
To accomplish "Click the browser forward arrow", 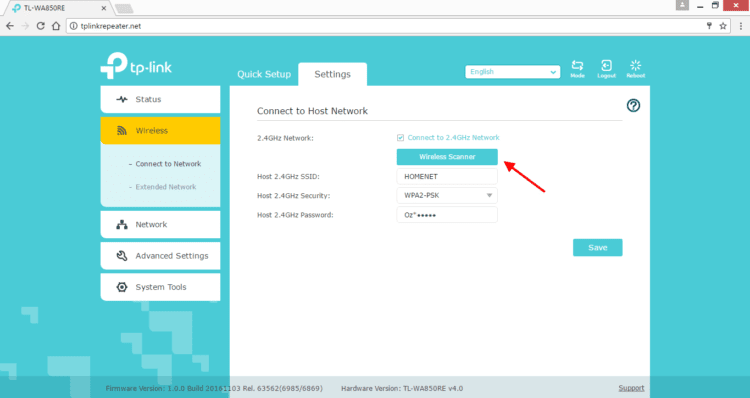I will coord(25,26).
